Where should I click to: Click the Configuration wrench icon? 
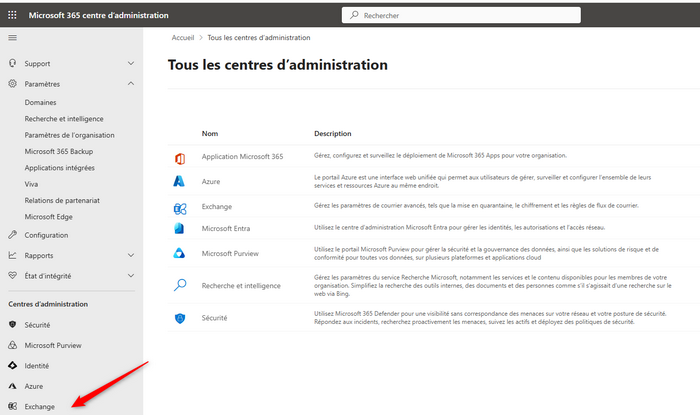[12, 235]
